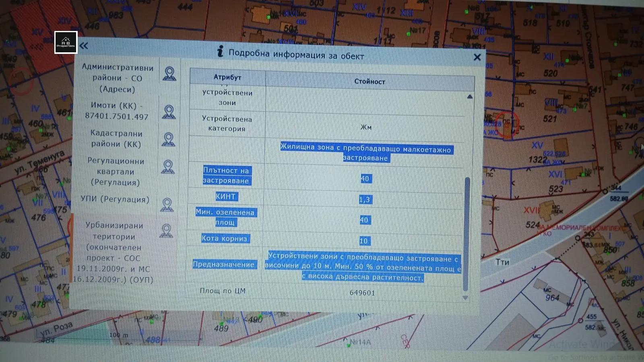Select Кадастрални райони (КК) entry
Screen dimensions: 644x362
[116, 138]
